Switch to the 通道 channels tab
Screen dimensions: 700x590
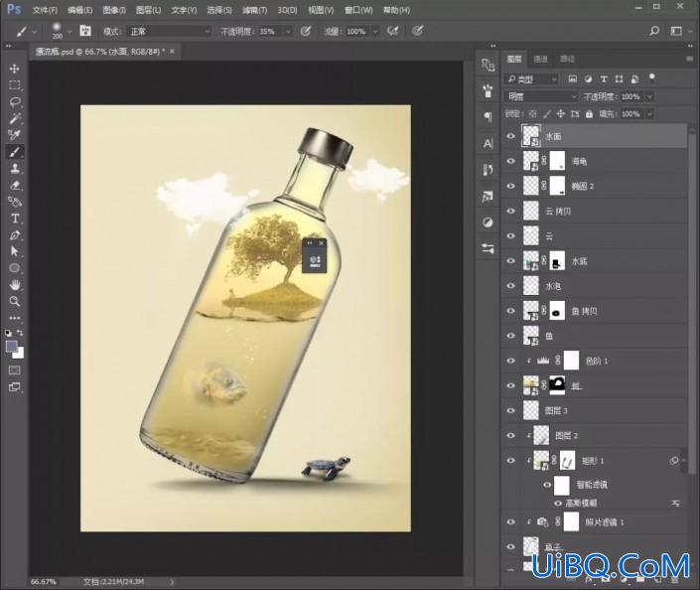pos(540,59)
